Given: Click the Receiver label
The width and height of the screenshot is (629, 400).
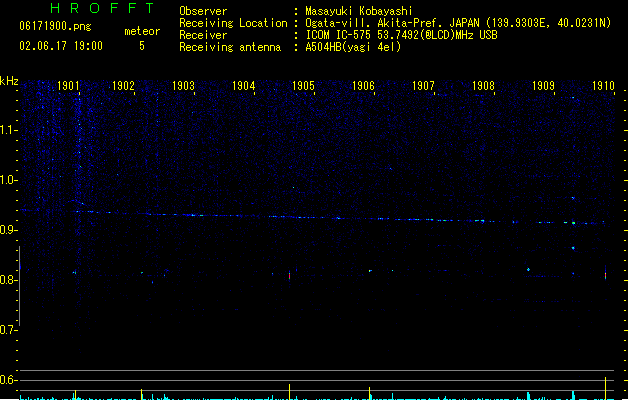Looking at the screenshot, I should pyautogui.click(x=203, y=35).
